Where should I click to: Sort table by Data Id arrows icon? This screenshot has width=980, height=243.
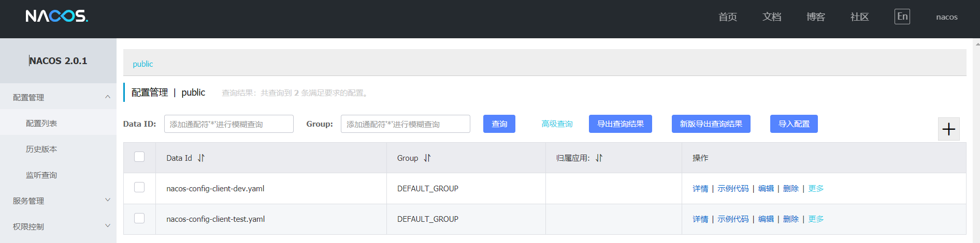201,158
